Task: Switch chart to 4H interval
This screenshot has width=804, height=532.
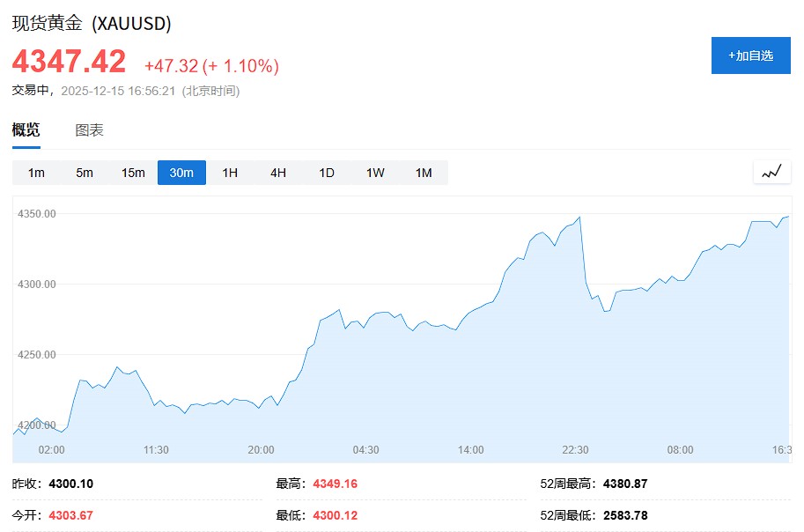Action: point(278,173)
